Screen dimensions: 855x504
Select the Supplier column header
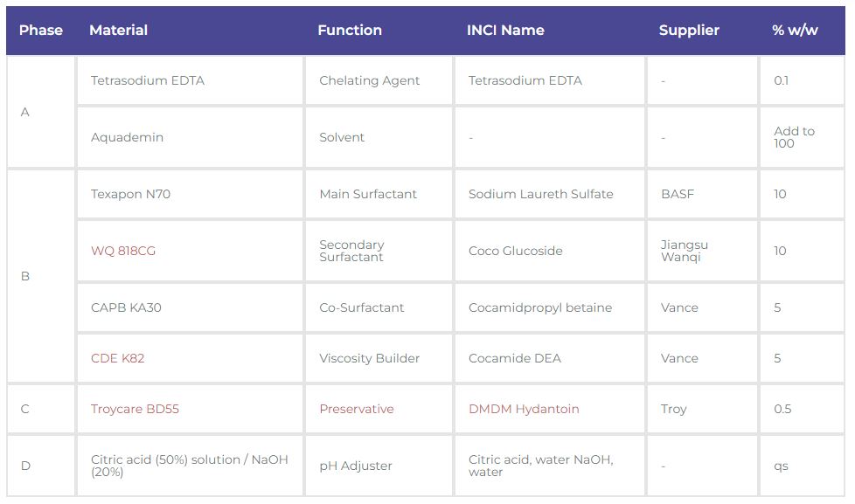(689, 30)
